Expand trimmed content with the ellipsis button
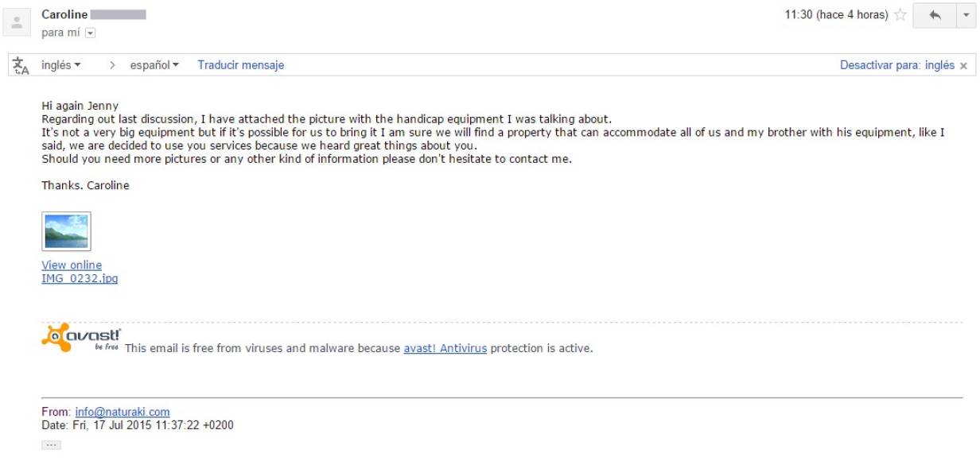The height and width of the screenshot is (461, 980). pyautogui.click(x=51, y=445)
